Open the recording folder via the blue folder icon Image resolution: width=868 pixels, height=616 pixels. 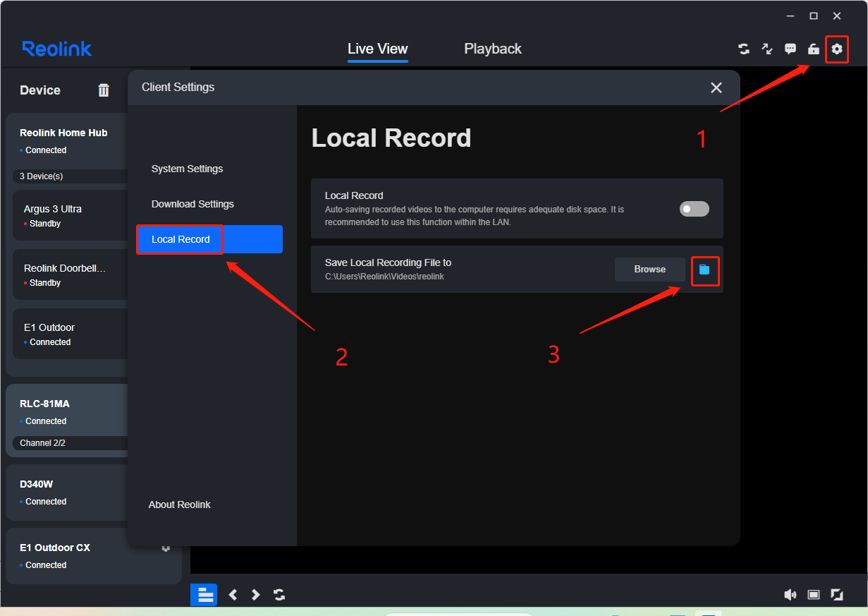click(704, 270)
